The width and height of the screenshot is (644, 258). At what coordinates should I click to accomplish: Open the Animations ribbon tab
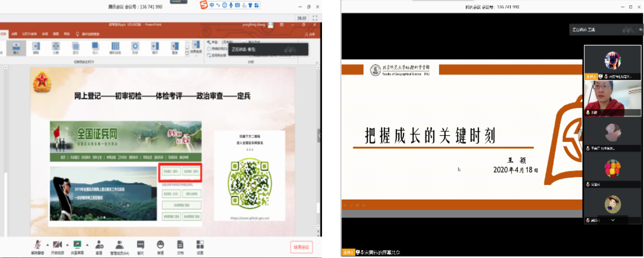click(x=14, y=34)
